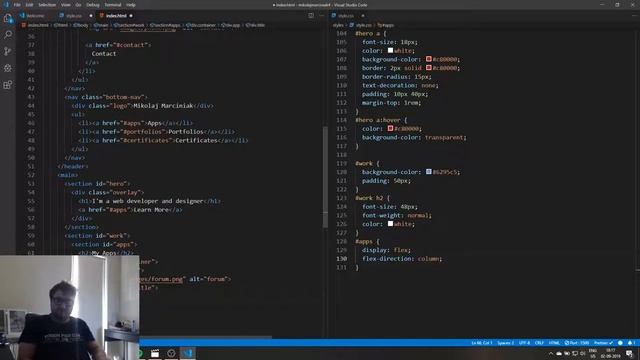Show hidden system tray icons
640x360 pixels.
(551, 353)
